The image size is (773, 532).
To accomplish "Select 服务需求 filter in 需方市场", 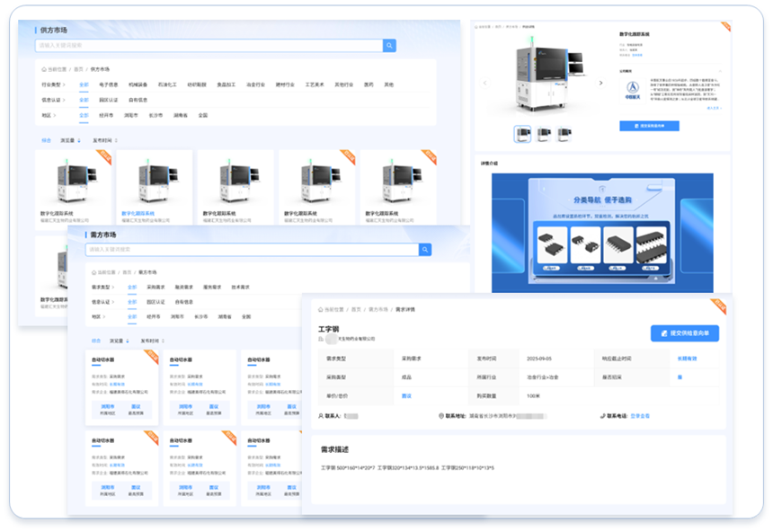I will click(x=212, y=287).
